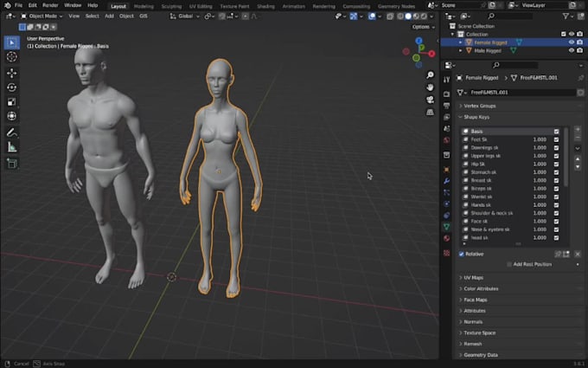
Task: Pick the Rotate tool
Action: pyautogui.click(x=11, y=87)
